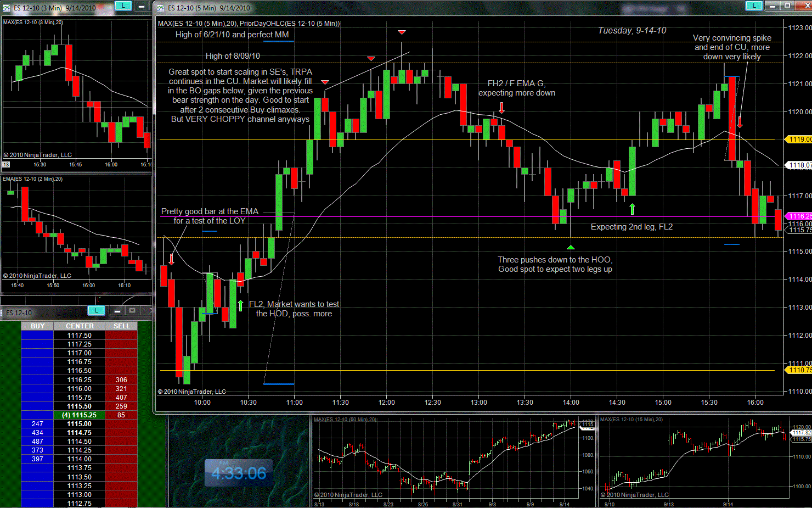Click the magenta 1116.25 price axis marker
This screenshot has height=508, width=812.
coord(799,216)
